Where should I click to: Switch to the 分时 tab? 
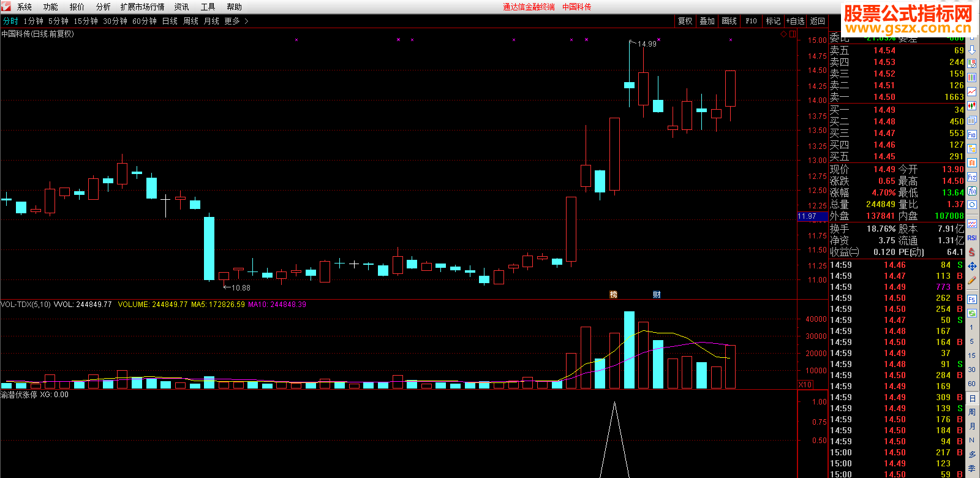10,21
